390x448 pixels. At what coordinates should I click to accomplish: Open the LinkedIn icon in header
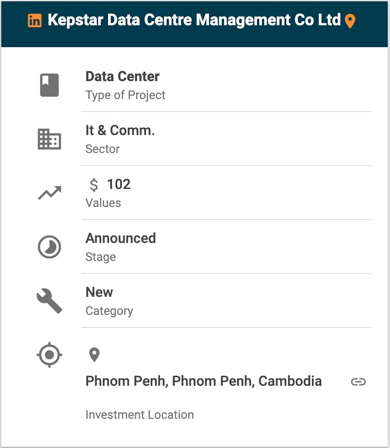click(35, 21)
